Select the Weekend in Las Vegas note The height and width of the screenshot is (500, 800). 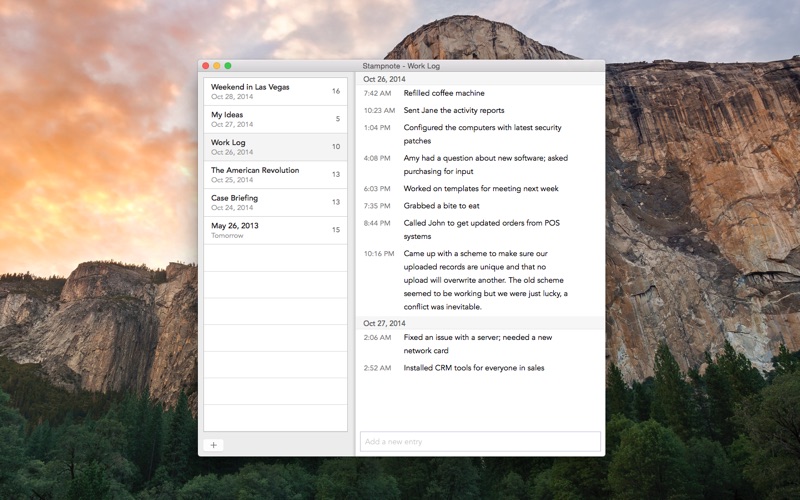276,91
